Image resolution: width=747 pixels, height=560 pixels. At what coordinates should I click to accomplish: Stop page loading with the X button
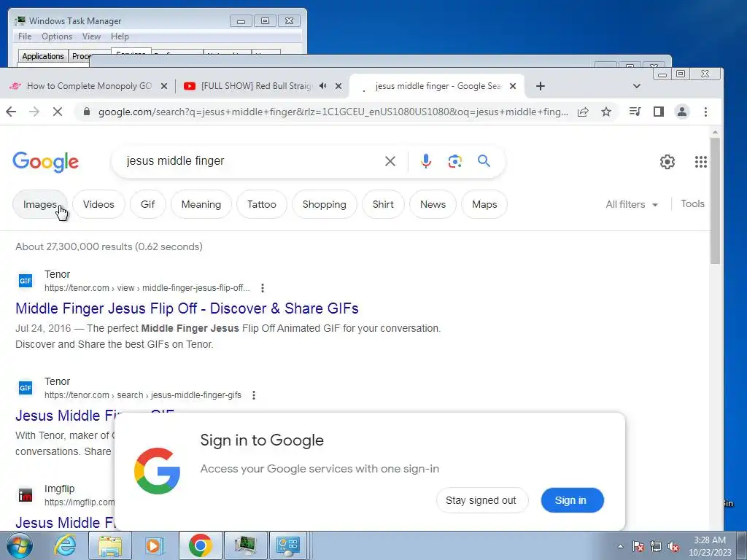click(x=57, y=112)
